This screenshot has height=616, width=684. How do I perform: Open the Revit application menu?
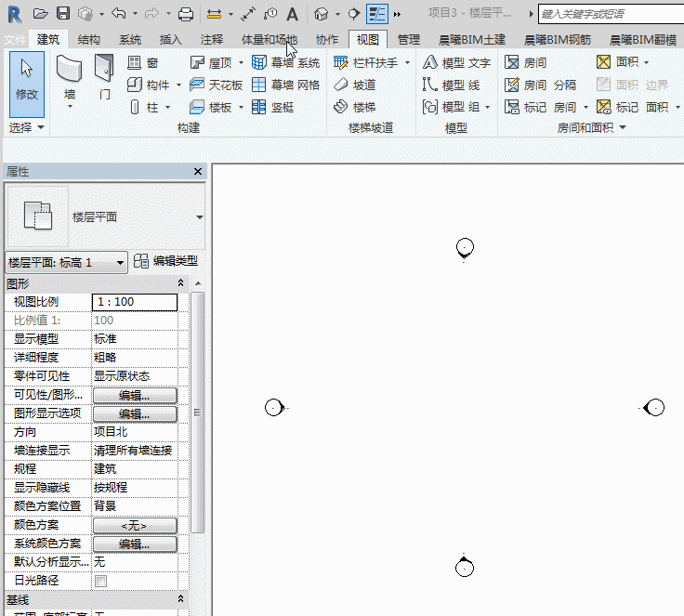pos(14,14)
